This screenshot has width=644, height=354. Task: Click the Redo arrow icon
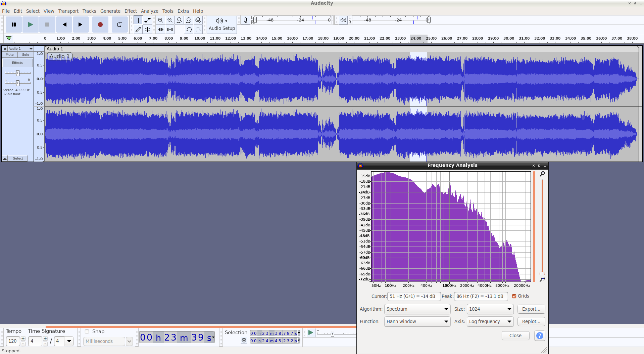coord(198,30)
